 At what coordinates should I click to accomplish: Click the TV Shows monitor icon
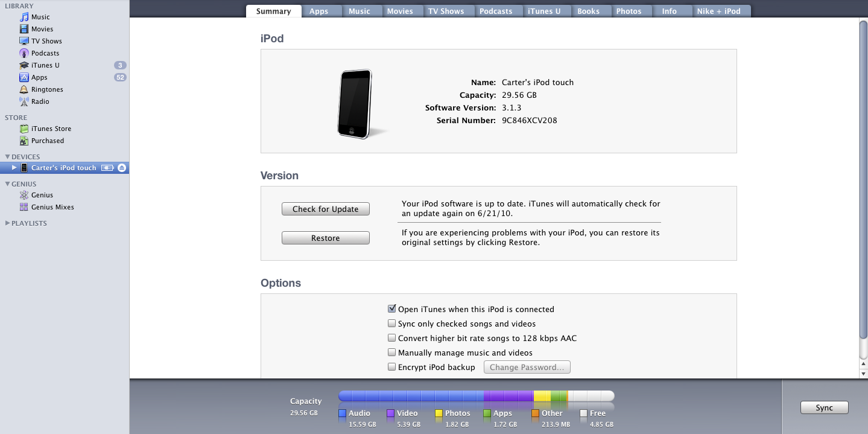[24, 41]
